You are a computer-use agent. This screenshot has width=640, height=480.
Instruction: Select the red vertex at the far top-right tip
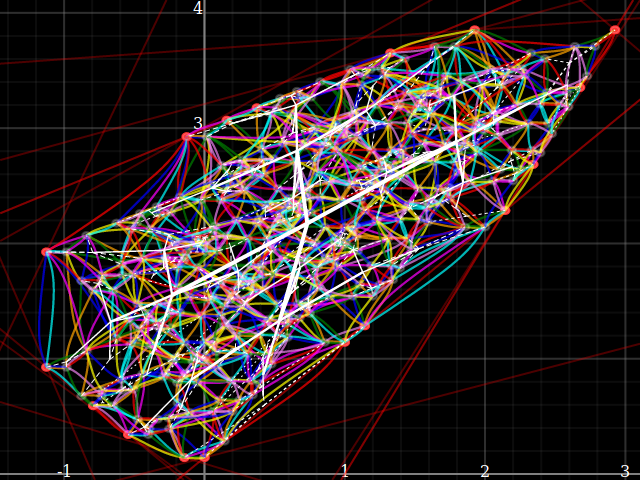[x=615, y=30]
